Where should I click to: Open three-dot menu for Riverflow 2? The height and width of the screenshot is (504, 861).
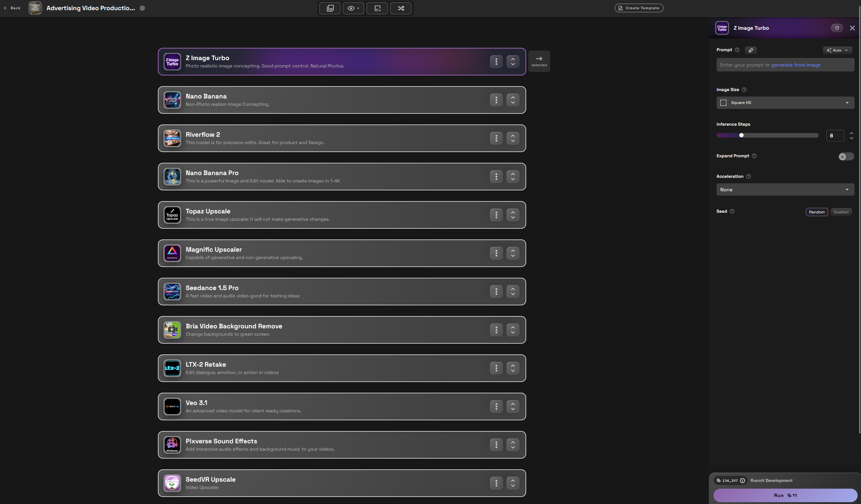click(x=496, y=138)
